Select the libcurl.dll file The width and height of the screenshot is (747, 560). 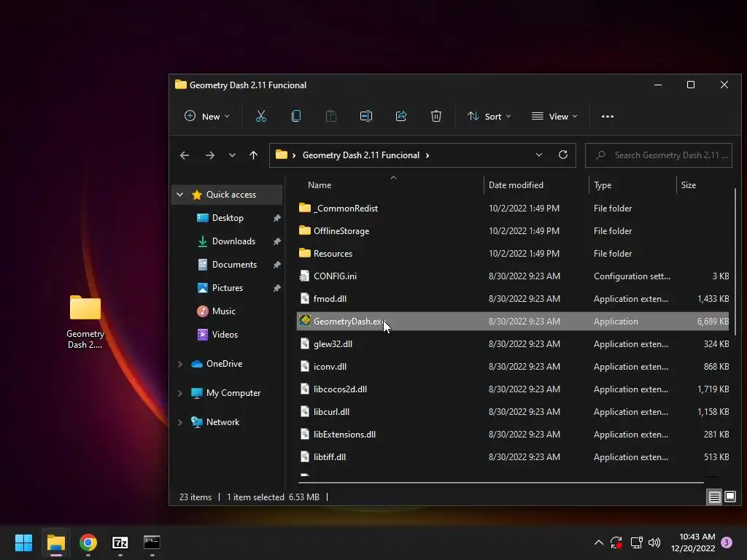click(513, 412)
